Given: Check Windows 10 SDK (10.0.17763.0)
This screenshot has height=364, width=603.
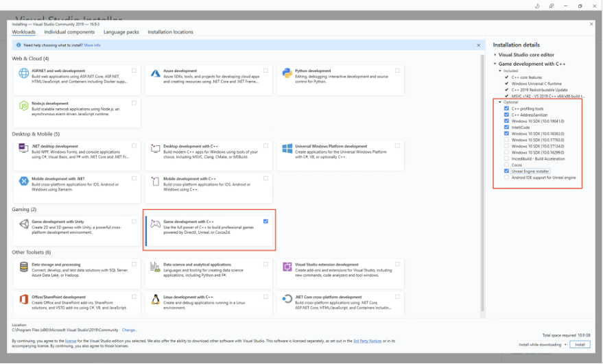Looking at the screenshot, I should click(x=506, y=140).
